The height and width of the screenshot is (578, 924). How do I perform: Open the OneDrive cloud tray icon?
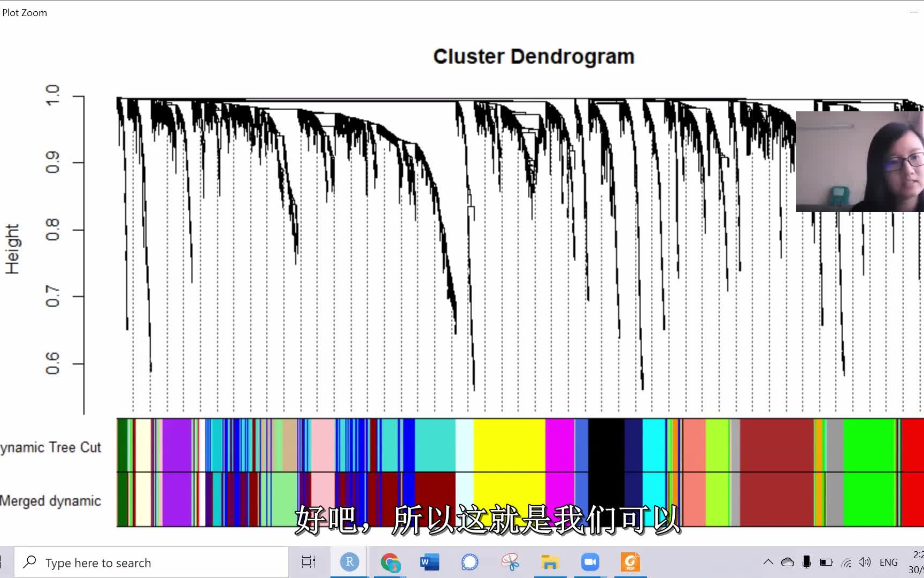click(788, 562)
